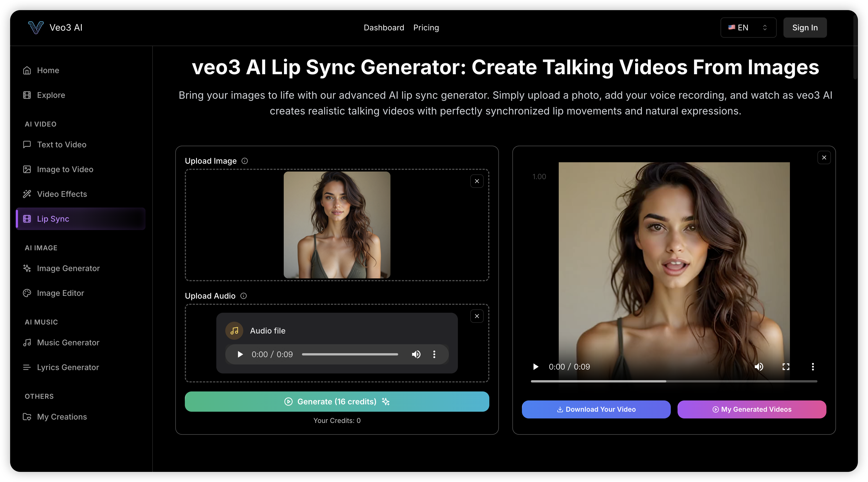Viewport: 868px width, 482px height.
Task: Click the Upload Audio info icon
Action: 243,296
